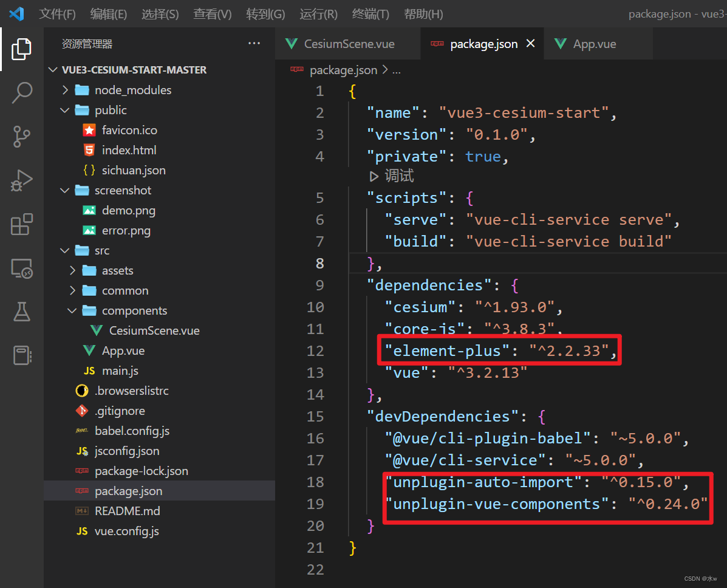Viewport: 727px width, 588px height.
Task: Open App.vue in the file tree
Action: (123, 351)
